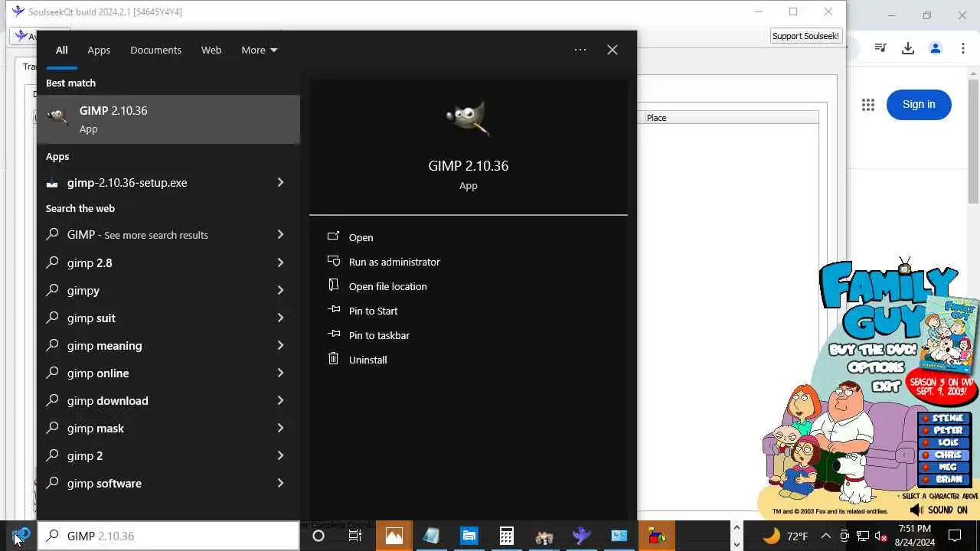This screenshot has height=551, width=980.
Task: Select gimp-2.10.36-setup.exe result
Action: click(153, 183)
